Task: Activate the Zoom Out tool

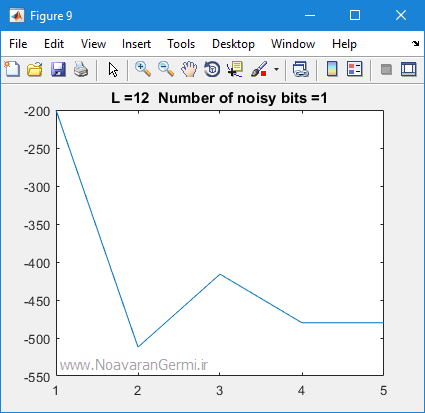Action: click(x=166, y=69)
